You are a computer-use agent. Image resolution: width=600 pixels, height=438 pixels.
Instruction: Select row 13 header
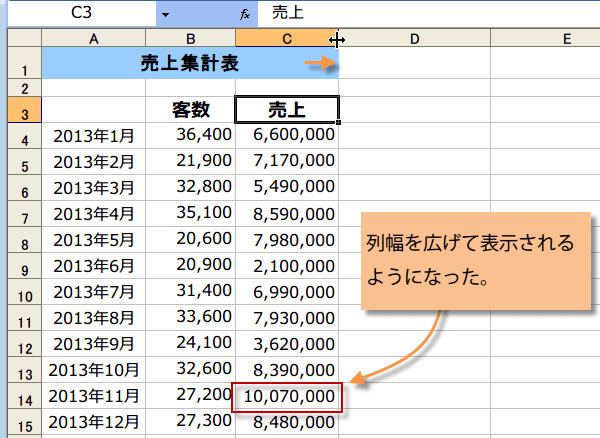(24, 370)
